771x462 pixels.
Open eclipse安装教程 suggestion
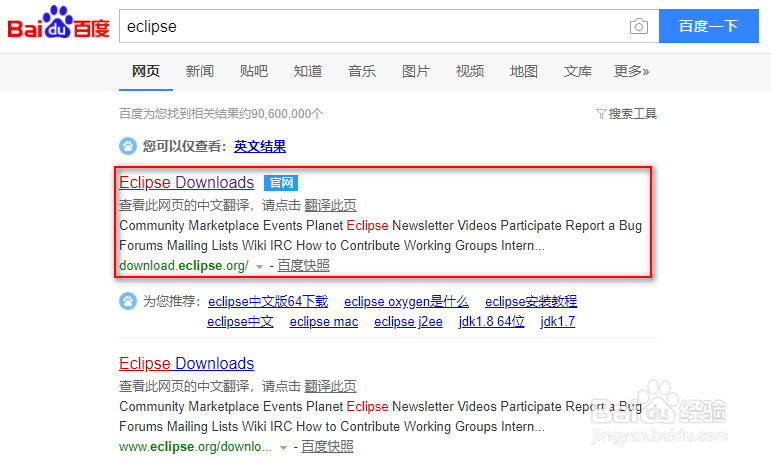pyautogui.click(x=531, y=301)
